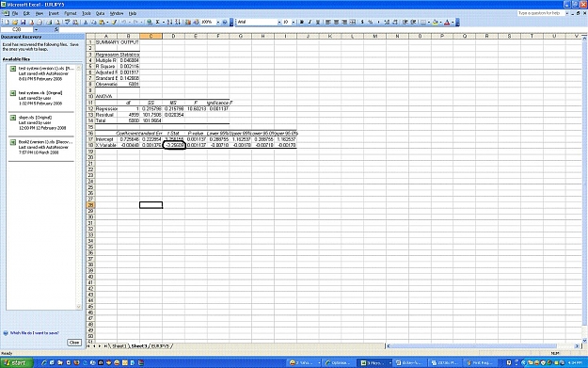
Task: Select recovered file test system (version 1).xls
Action: coord(43,73)
